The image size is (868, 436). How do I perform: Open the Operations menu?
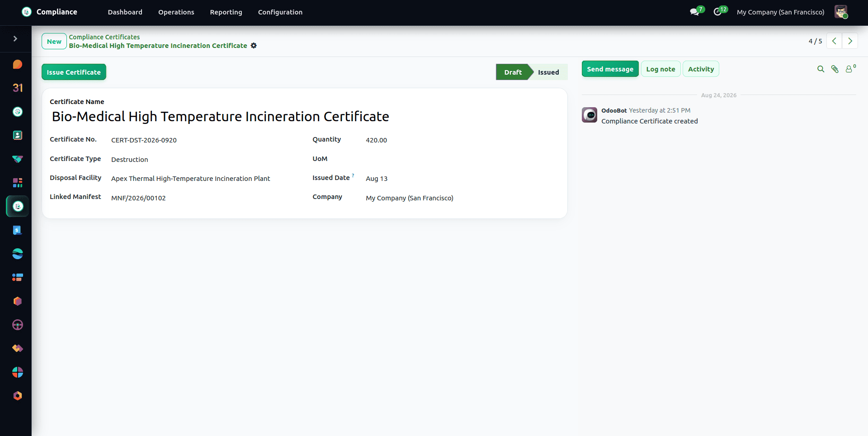176,12
